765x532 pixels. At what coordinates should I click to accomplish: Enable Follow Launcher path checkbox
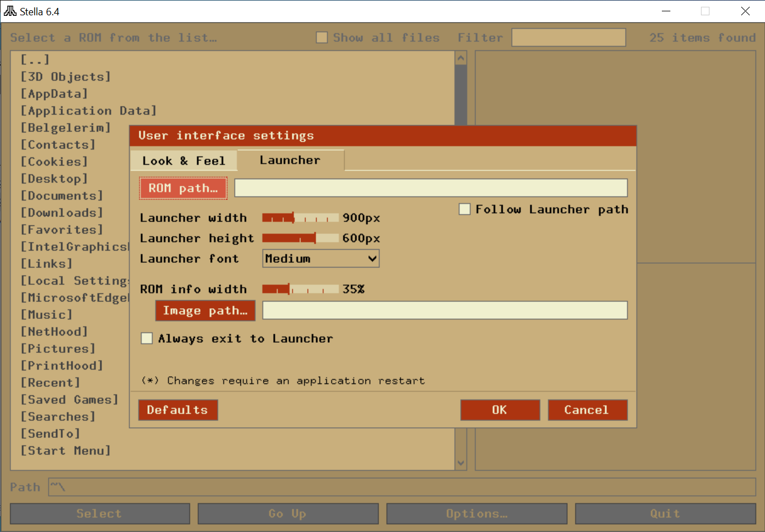(465, 209)
